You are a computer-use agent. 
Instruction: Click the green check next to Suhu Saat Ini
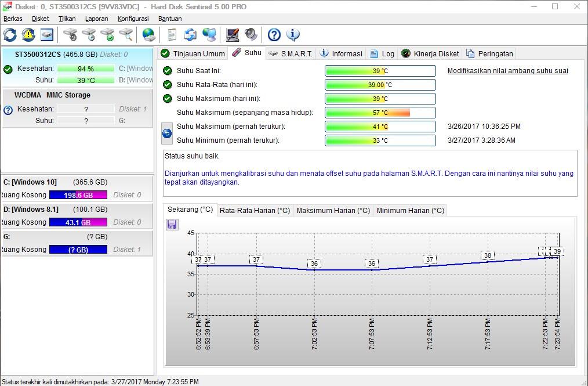click(167, 71)
